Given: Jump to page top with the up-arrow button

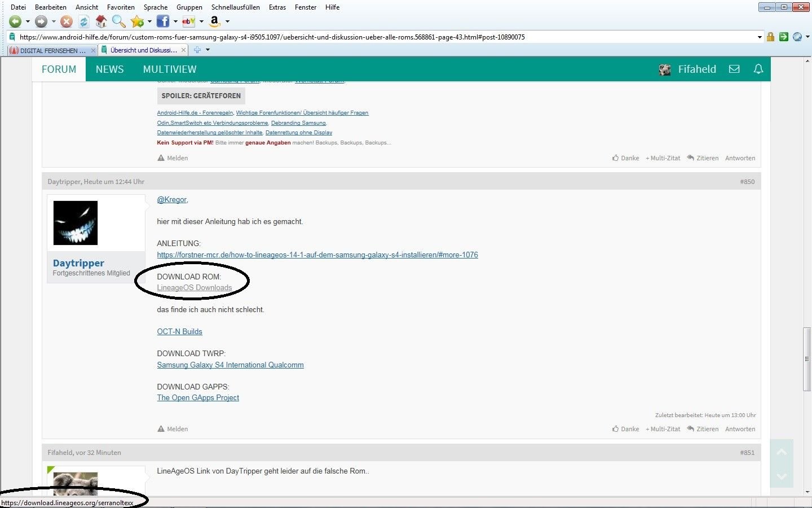Looking at the screenshot, I should (x=782, y=452).
